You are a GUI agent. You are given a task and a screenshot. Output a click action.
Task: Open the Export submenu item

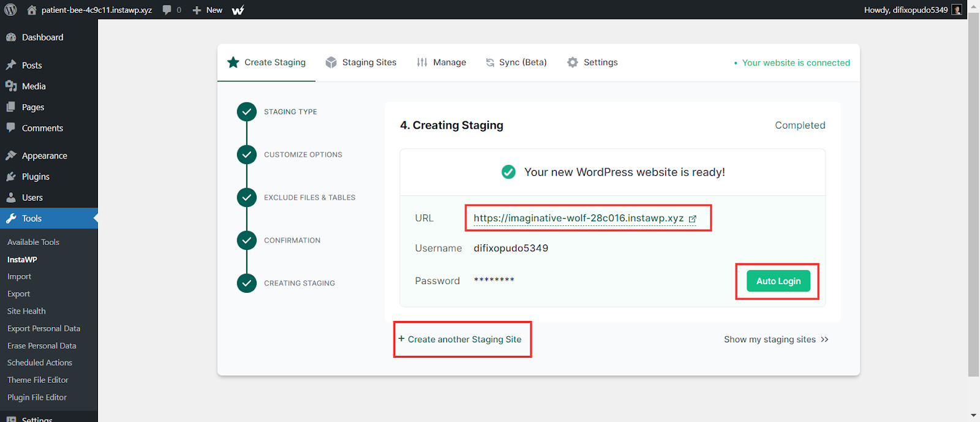18,293
